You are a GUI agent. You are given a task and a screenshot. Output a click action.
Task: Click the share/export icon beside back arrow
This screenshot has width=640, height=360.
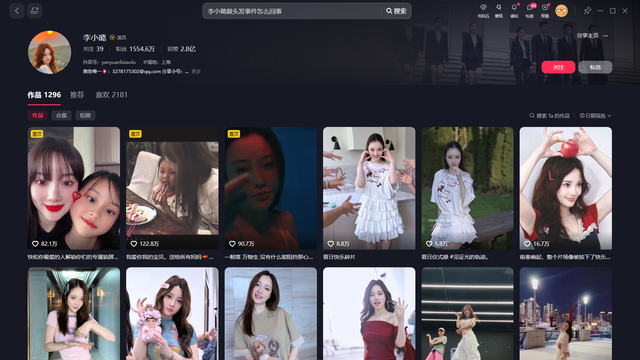point(34,11)
